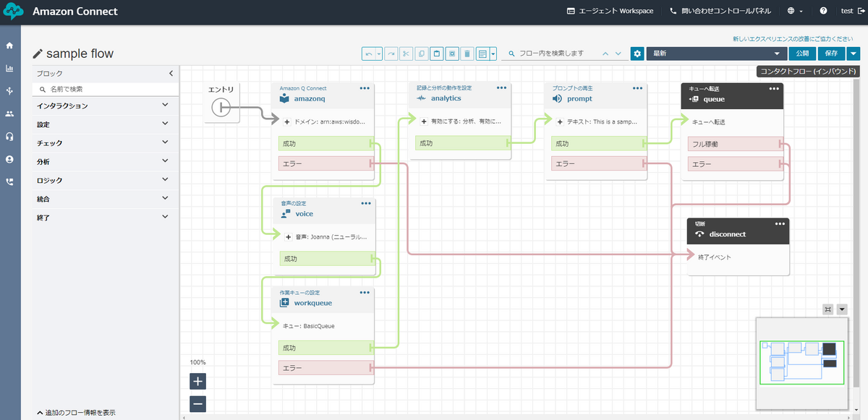The width and height of the screenshot is (868, 420).
Task: Open workqueue block options menu
Action: click(x=365, y=292)
